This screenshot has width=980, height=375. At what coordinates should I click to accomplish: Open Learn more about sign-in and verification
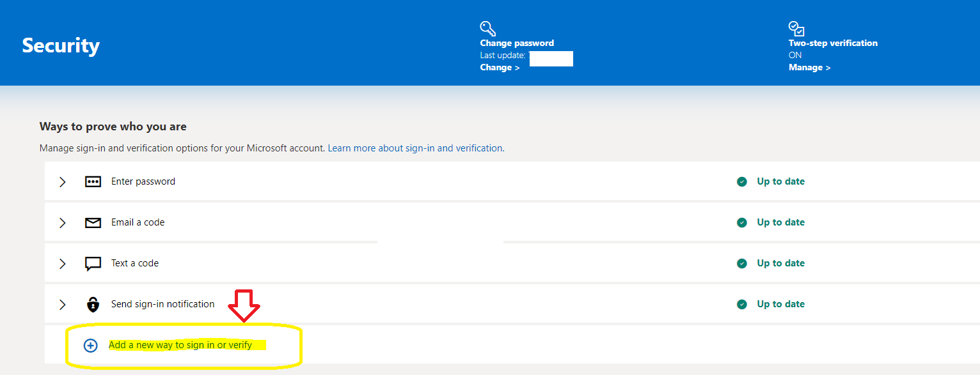tap(415, 148)
